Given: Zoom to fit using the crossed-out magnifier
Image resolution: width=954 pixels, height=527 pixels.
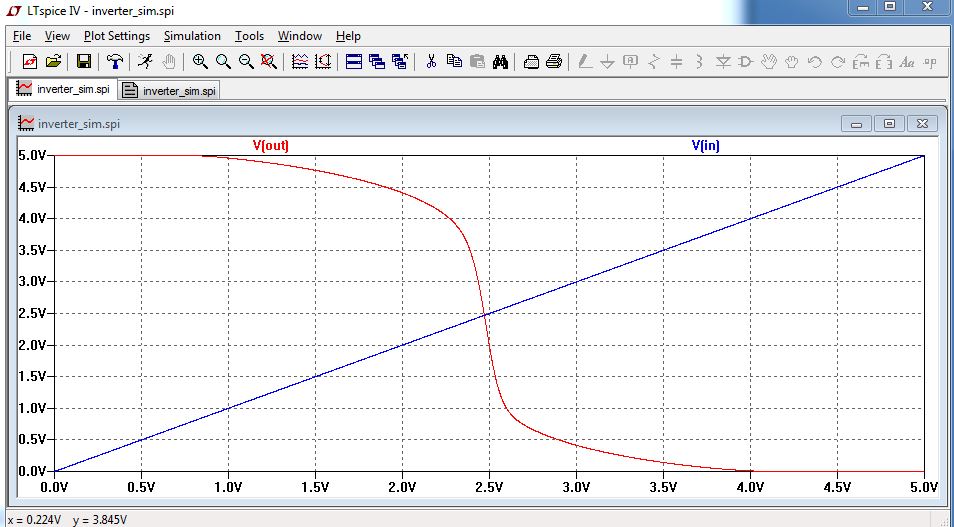Looking at the screenshot, I should point(269,61).
